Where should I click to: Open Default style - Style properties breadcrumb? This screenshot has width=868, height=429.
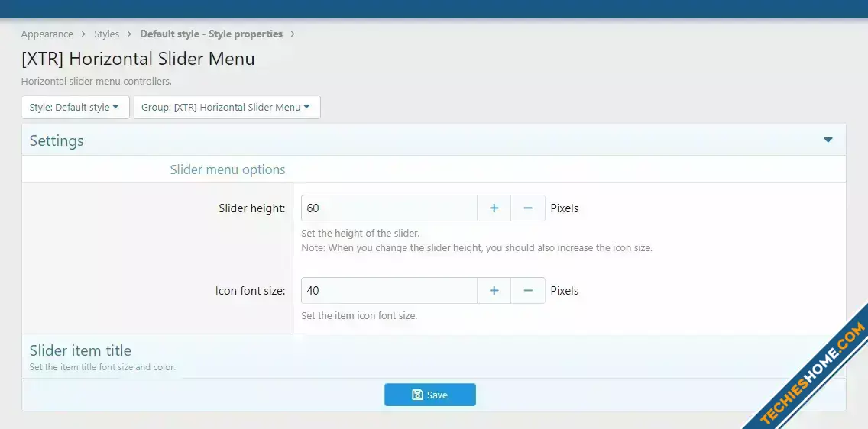[211, 34]
